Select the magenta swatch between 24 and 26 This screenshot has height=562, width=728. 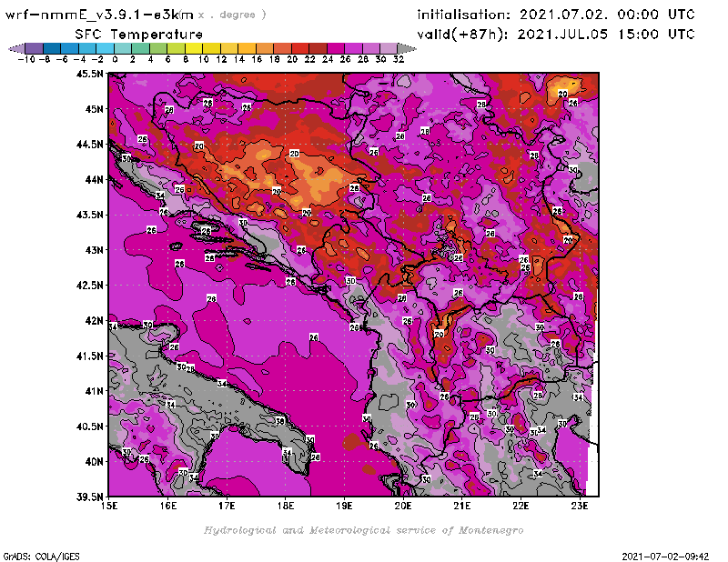point(336,48)
